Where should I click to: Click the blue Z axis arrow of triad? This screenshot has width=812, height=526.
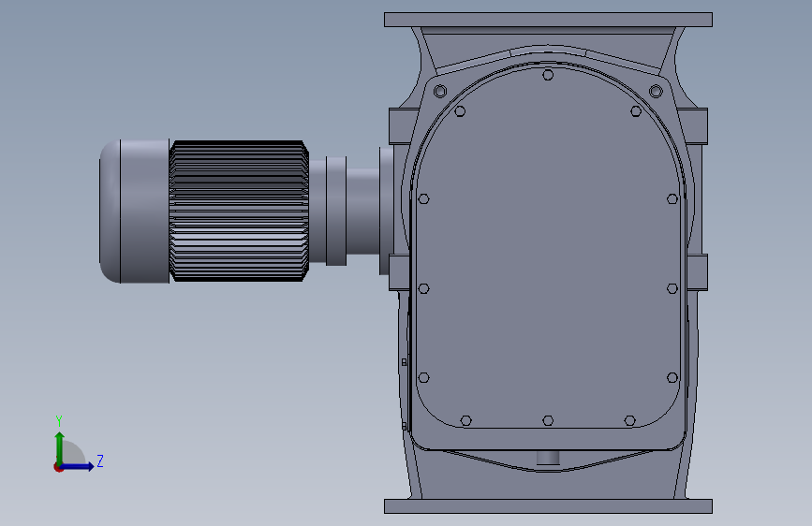point(78,466)
